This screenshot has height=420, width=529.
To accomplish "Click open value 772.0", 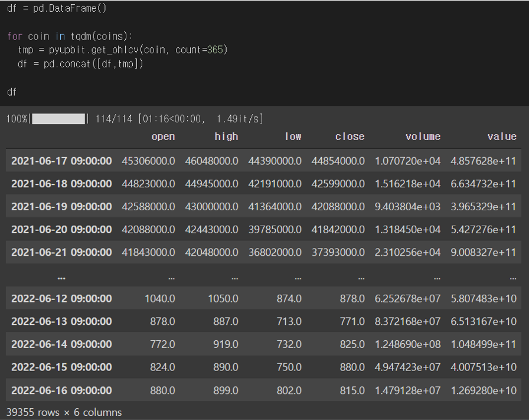I will pyautogui.click(x=162, y=344).
